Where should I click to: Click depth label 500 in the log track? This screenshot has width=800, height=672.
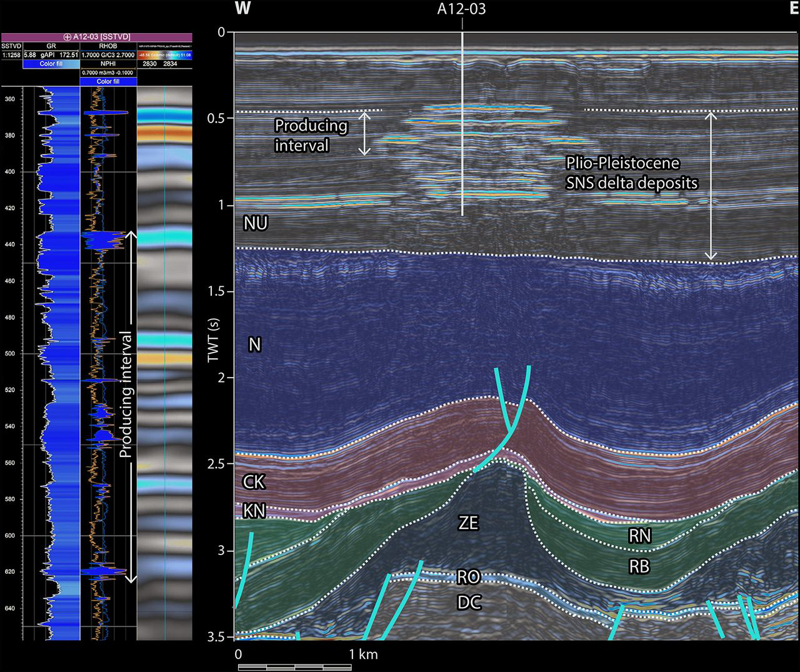tap(9, 354)
